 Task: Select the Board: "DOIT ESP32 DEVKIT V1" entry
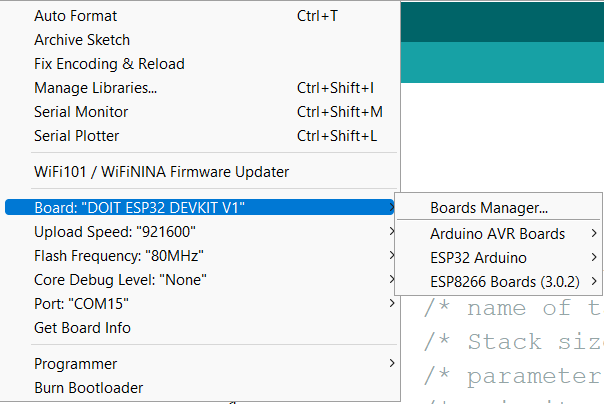click(x=200, y=208)
